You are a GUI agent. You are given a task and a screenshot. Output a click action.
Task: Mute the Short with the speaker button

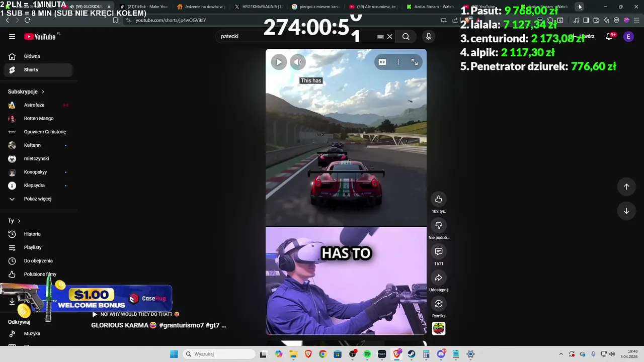tap(298, 62)
